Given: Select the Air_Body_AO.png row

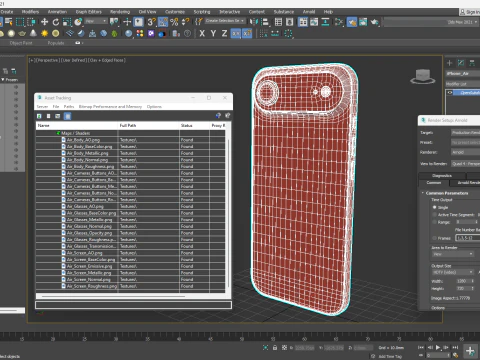Looking at the screenshot, I should point(131,140).
